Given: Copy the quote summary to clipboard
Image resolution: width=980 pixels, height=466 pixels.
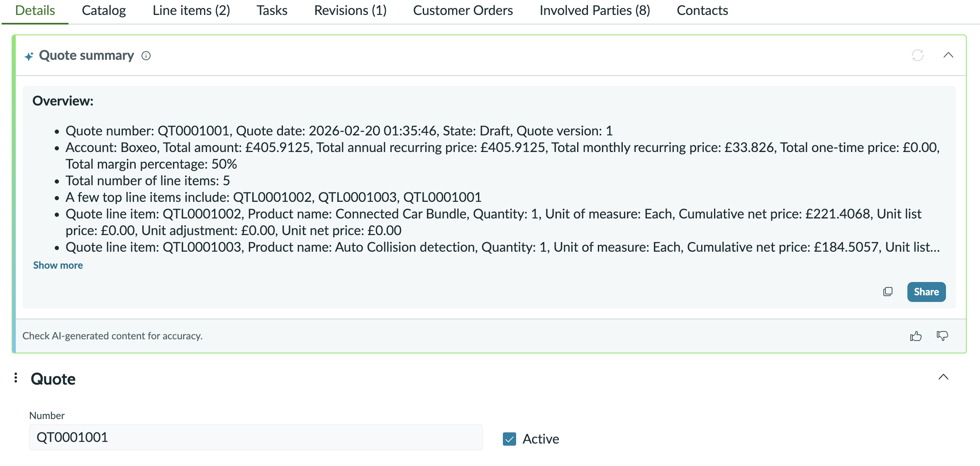Looking at the screenshot, I should [x=888, y=292].
